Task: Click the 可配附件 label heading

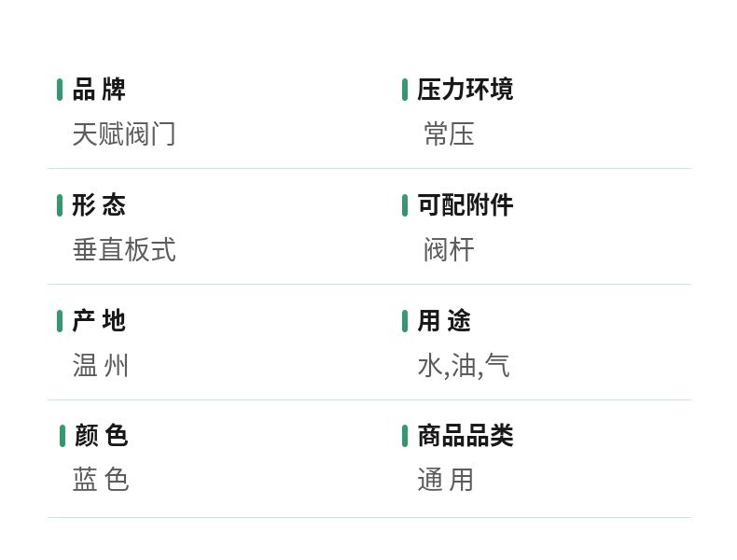Action: (465, 205)
